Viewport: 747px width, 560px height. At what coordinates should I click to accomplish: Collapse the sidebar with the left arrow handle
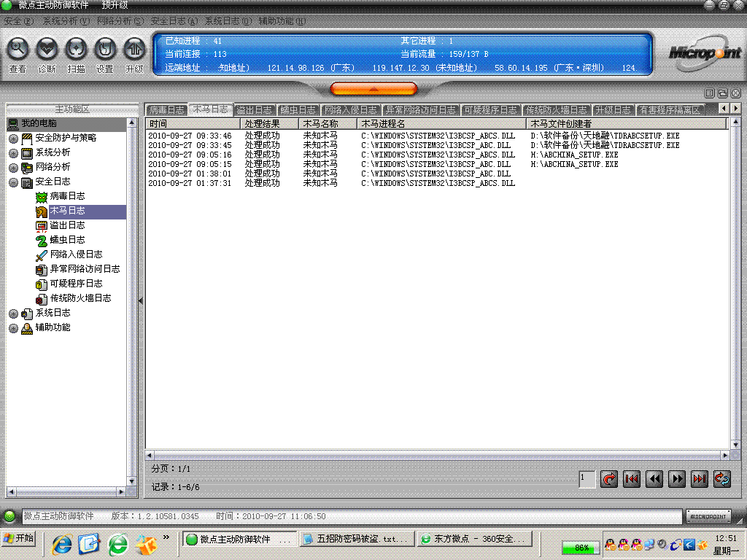click(x=141, y=300)
